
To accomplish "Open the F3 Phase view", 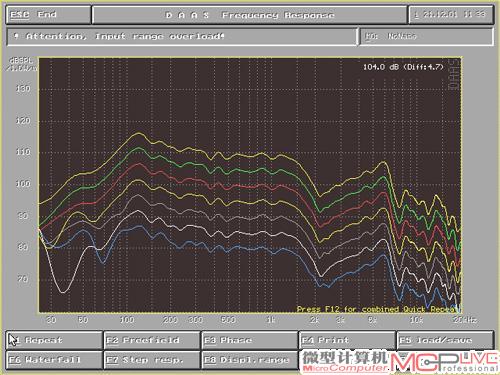I will pos(249,340).
